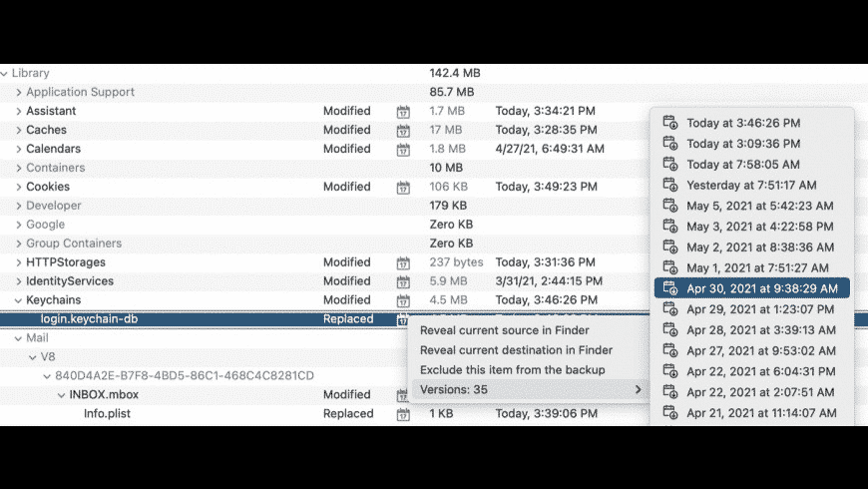Choose Exclude this item from the backup

[x=512, y=370]
